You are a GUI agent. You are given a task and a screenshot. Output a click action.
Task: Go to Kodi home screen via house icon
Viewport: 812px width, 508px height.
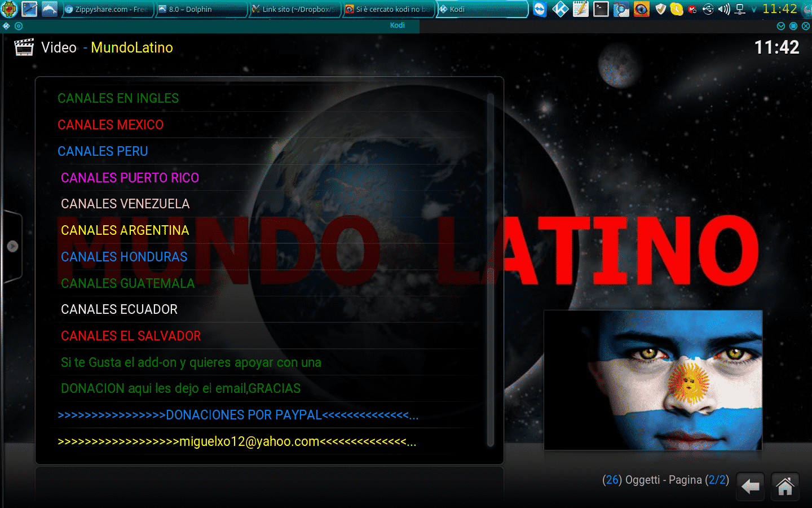pos(785,487)
